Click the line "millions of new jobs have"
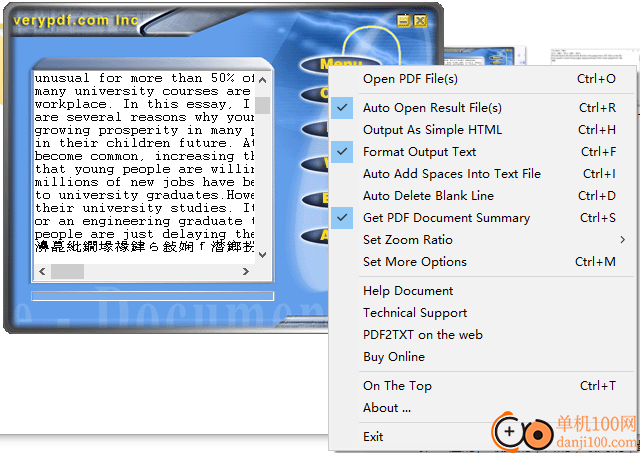Screen dimensions: 640x453 [144, 182]
